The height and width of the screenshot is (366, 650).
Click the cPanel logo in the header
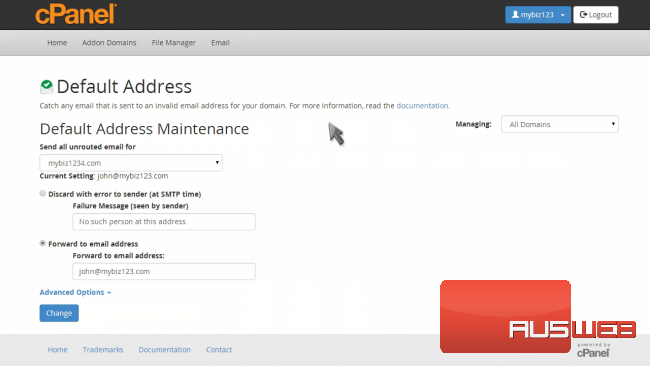[x=76, y=15]
